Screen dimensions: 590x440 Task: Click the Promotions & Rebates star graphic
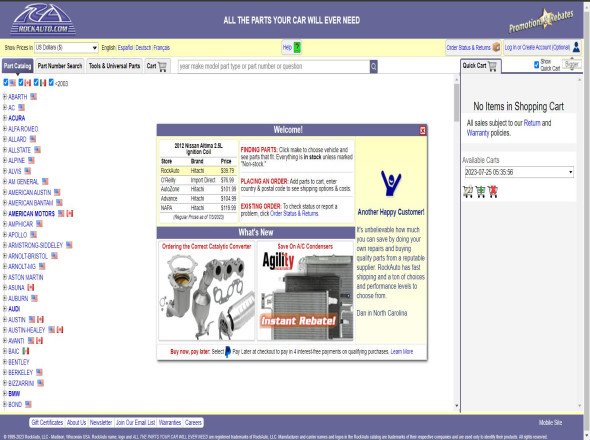pos(541,21)
